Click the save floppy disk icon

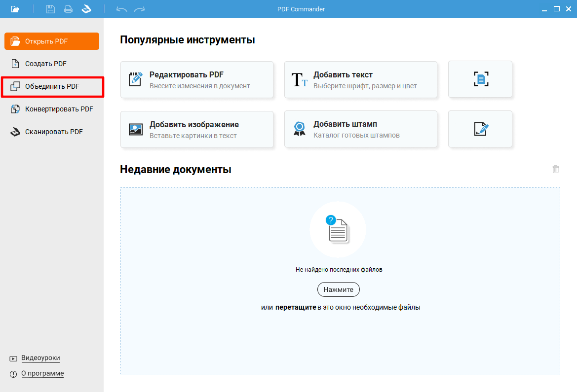point(50,9)
